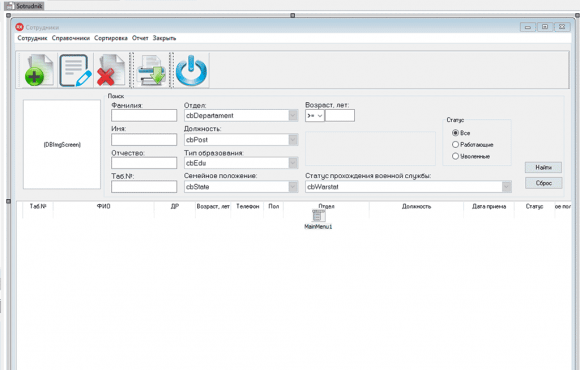This screenshot has width=580, height=370.
Task: Click the print report printer icon
Action: (151, 70)
